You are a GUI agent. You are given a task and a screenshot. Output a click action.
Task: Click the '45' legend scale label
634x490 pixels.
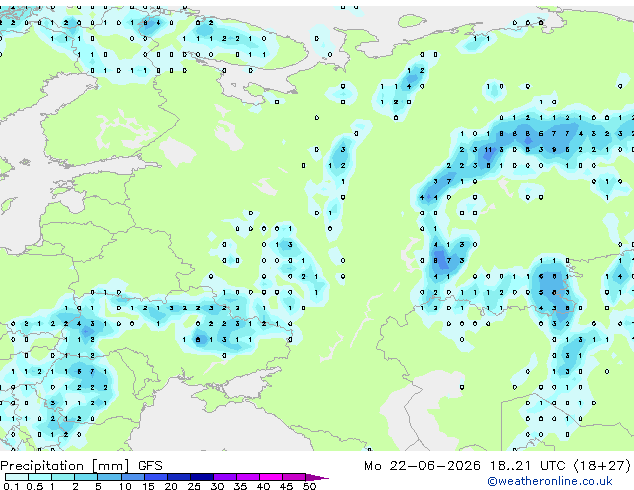tap(286, 486)
